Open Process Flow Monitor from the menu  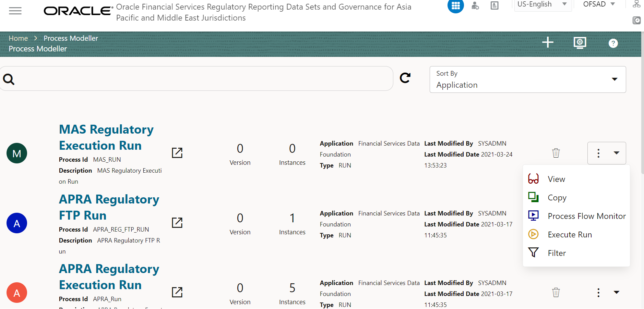click(x=586, y=216)
